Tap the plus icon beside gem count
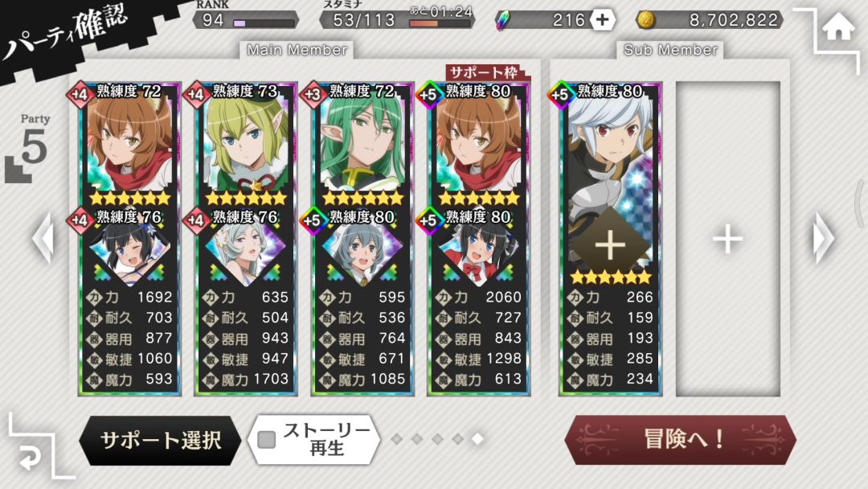Viewport: 868px width, 489px height. click(602, 20)
